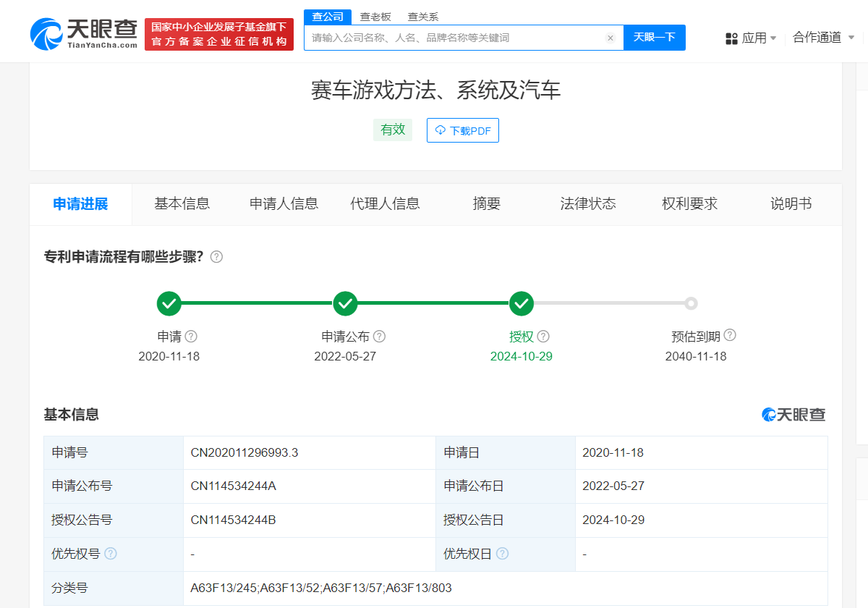Select the 查关系 search tab
This screenshot has width=868, height=608.
[423, 17]
